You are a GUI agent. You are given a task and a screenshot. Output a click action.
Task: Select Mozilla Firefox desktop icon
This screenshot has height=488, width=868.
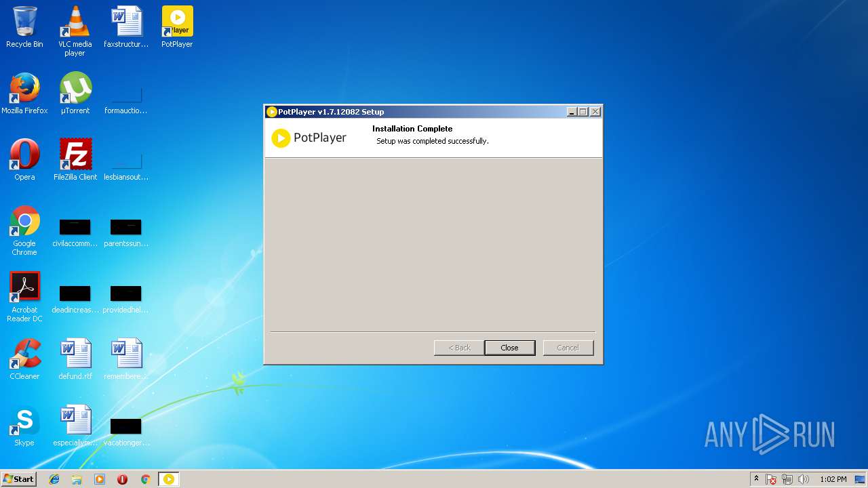24,94
